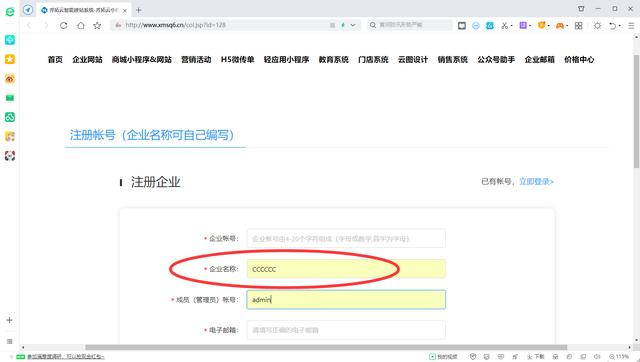Open the green rectangle sidebar icon

click(10, 98)
